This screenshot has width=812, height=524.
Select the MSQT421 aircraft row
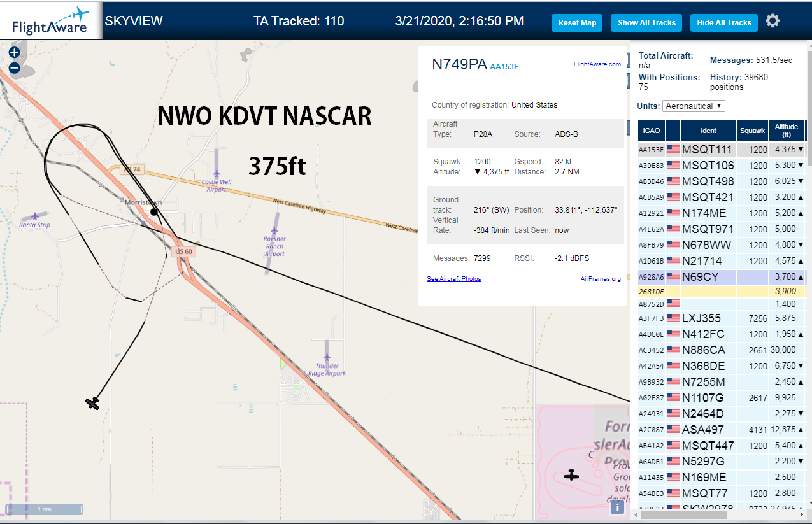[x=722, y=197]
